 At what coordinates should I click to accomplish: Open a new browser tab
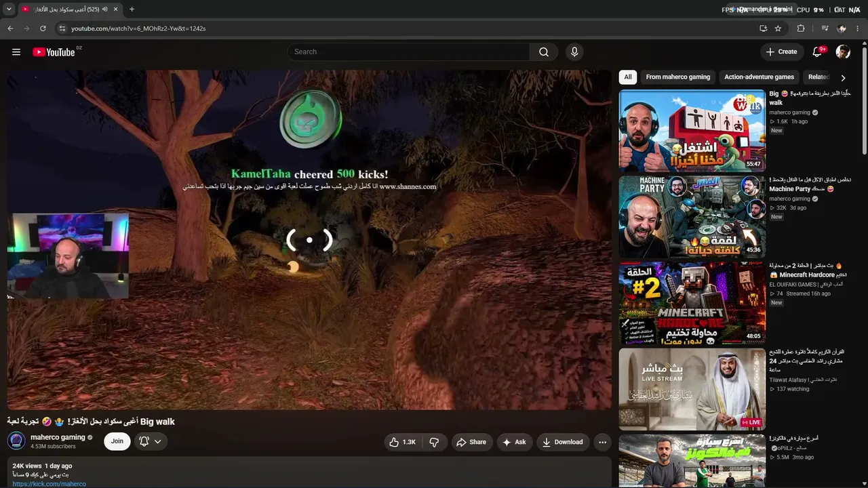tap(132, 9)
